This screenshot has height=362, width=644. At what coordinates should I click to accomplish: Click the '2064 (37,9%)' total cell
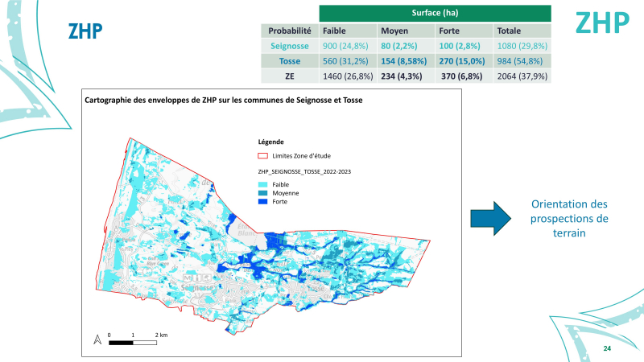tap(518, 76)
